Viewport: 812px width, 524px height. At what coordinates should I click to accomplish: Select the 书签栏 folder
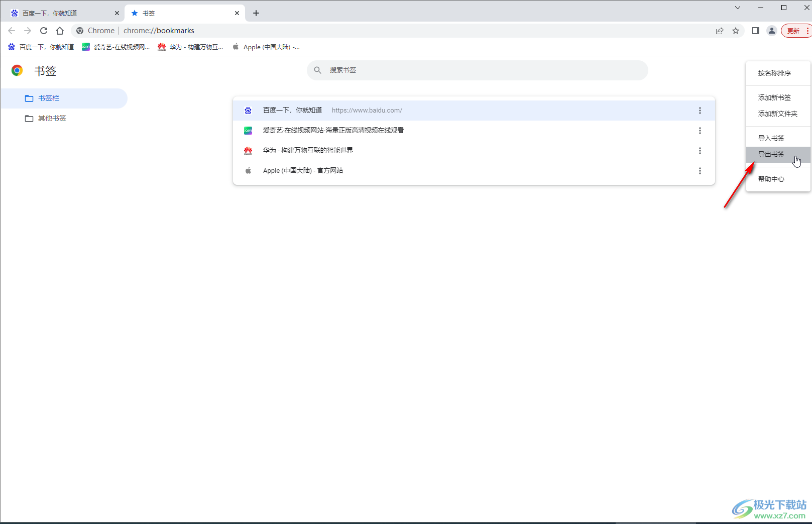(x=64, y=98)
